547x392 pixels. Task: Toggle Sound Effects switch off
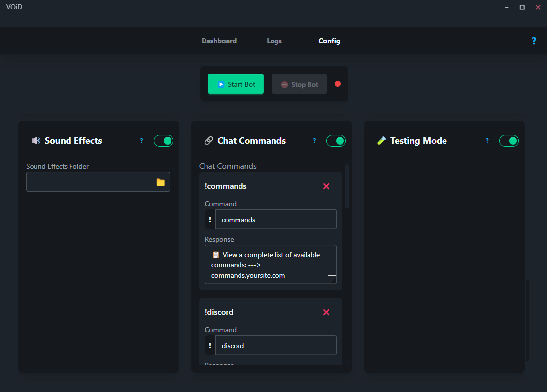click(x=164, y=141)
